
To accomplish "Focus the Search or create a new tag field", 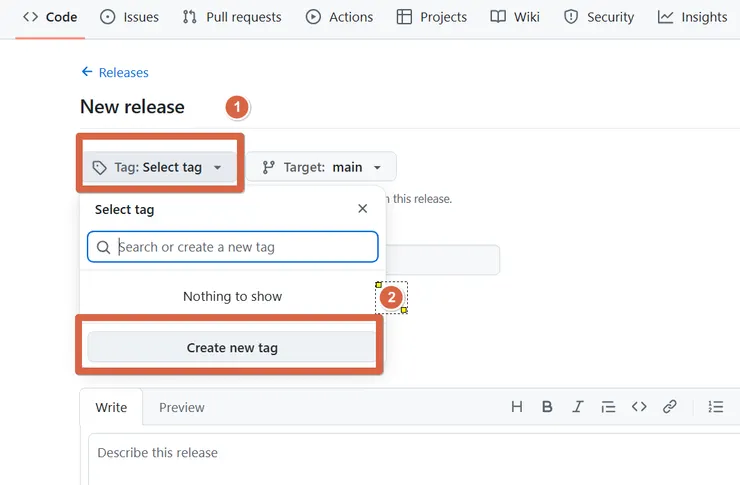I will [x=240, y=247].
